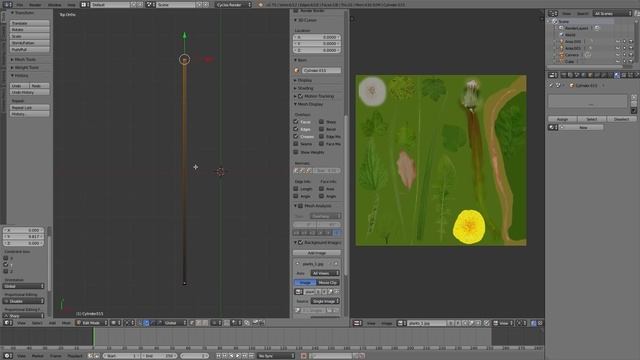Click the Blender logo icon in the info header

260,4
